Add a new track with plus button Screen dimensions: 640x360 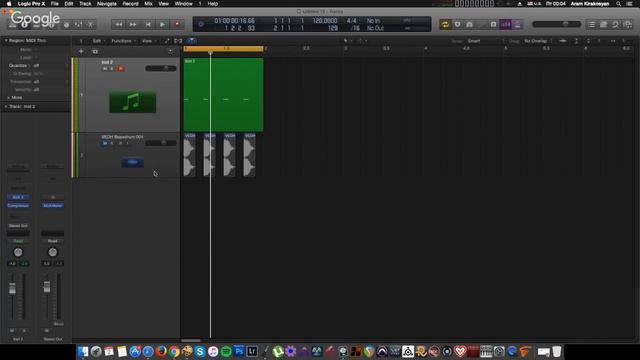[x=81, y=51]
